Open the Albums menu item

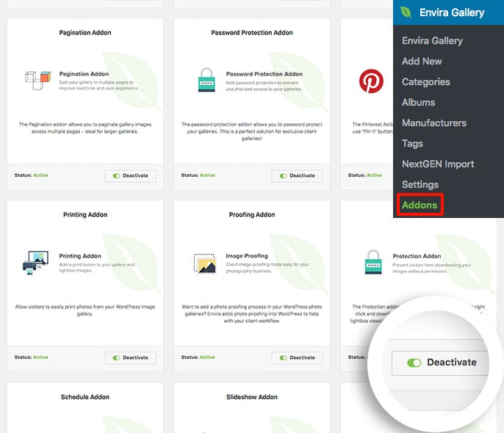pos(418,103)
